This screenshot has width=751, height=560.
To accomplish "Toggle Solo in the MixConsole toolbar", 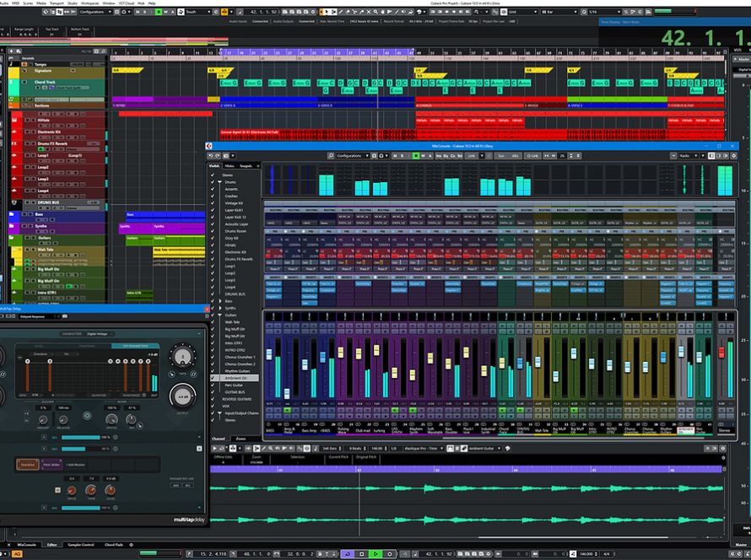I will point(402,155).
